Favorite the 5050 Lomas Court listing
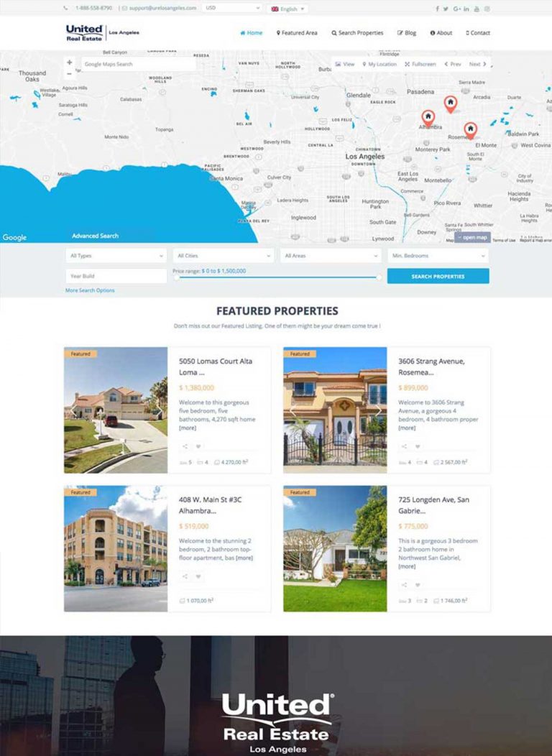The image size is (552, 756). pos(198,446)
